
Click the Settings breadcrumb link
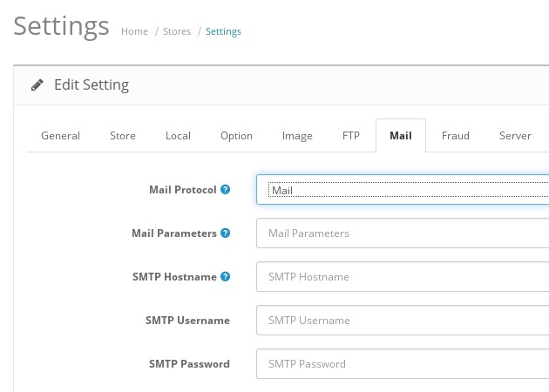coord(223,31)
